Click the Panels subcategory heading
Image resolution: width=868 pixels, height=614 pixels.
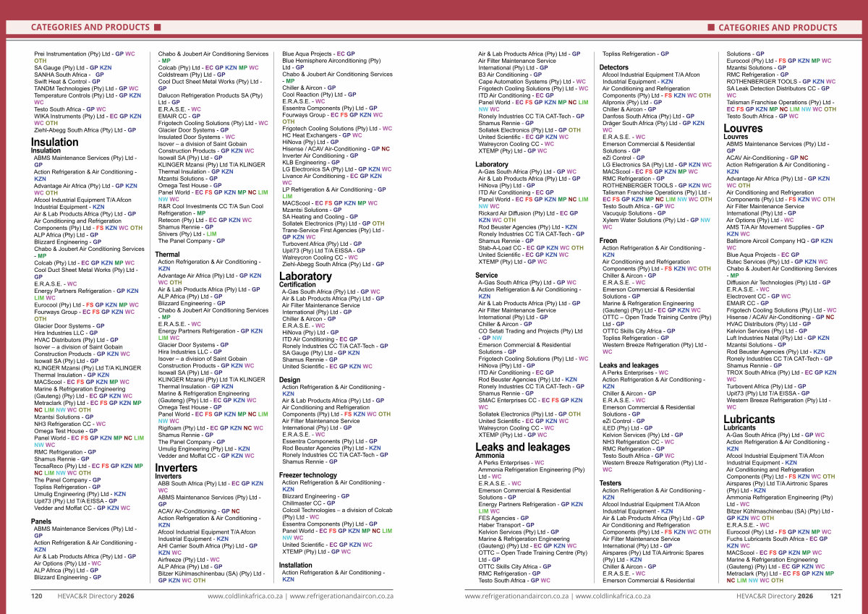click(41, 521)
